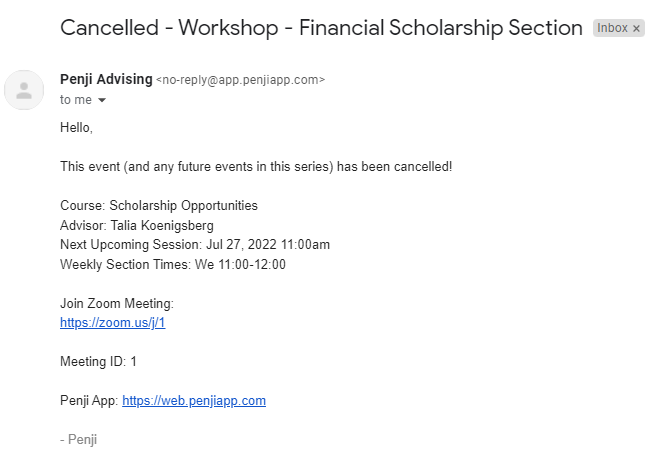Screen dimensions: 657x458
Task: Click the '- Penji' signature
Action: tap(78, 440)
